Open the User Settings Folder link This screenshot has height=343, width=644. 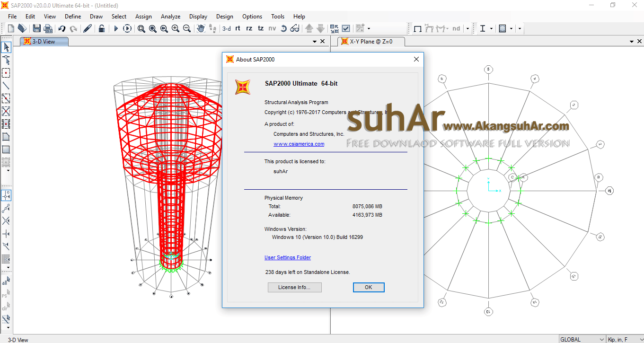pyautogui.click(x=288, y=257)
